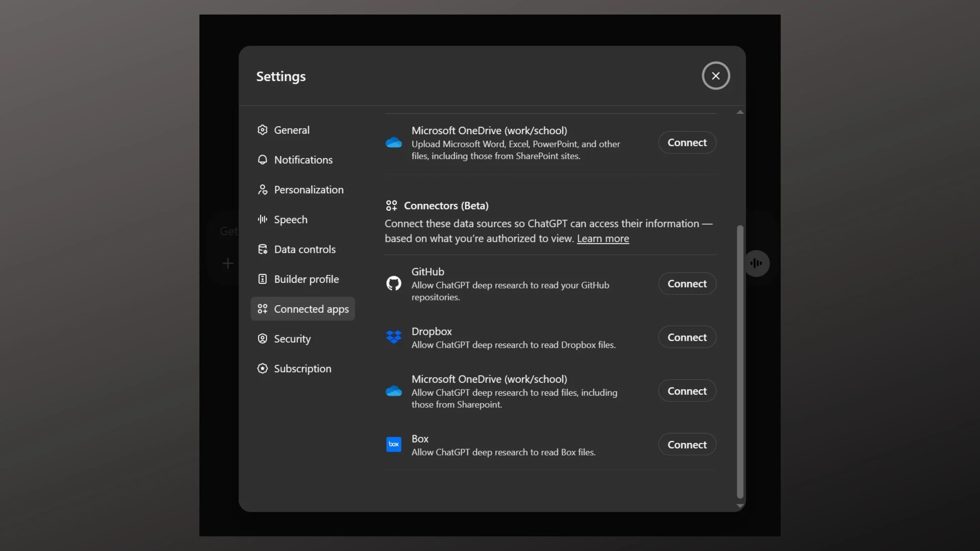
Task: Click the "Upload Microsoft Word, Excel, PowerPoint" description
Action: [516, 150]
